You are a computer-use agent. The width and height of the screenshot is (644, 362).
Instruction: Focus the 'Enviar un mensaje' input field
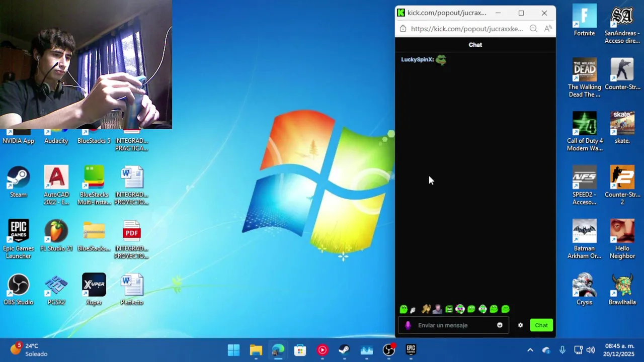point(453,325)
